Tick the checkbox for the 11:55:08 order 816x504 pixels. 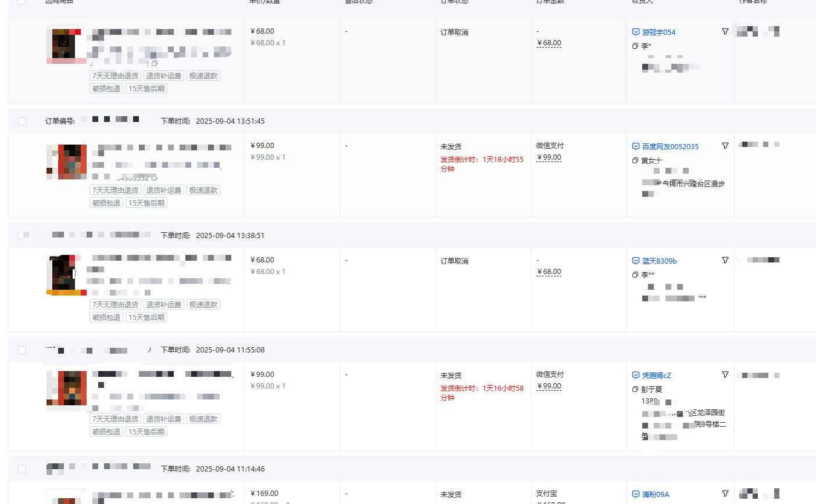coord(22,350)
